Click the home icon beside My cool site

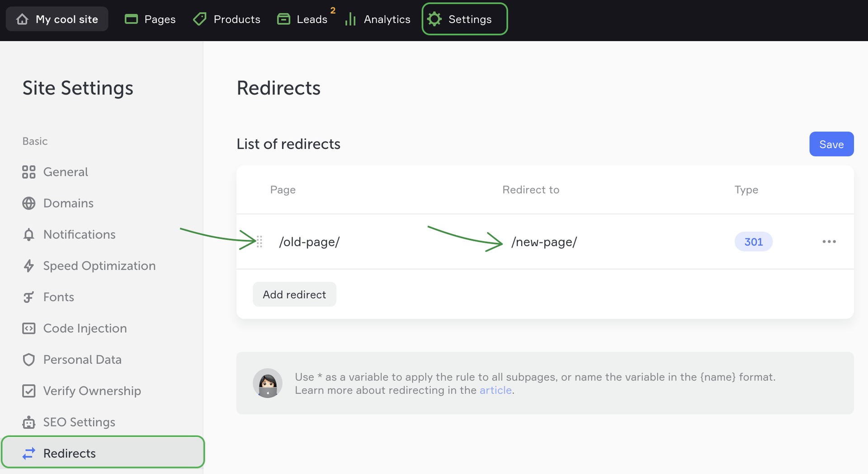[22, 19]
